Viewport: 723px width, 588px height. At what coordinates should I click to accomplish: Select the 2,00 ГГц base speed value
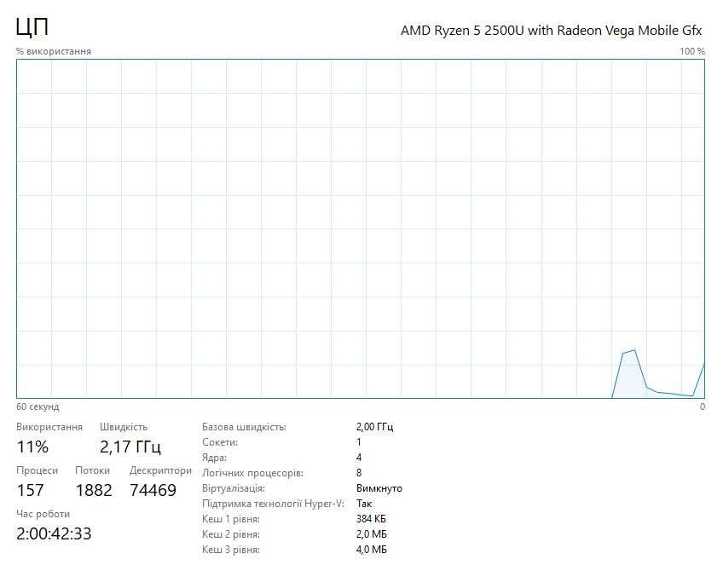click(374, 427)
